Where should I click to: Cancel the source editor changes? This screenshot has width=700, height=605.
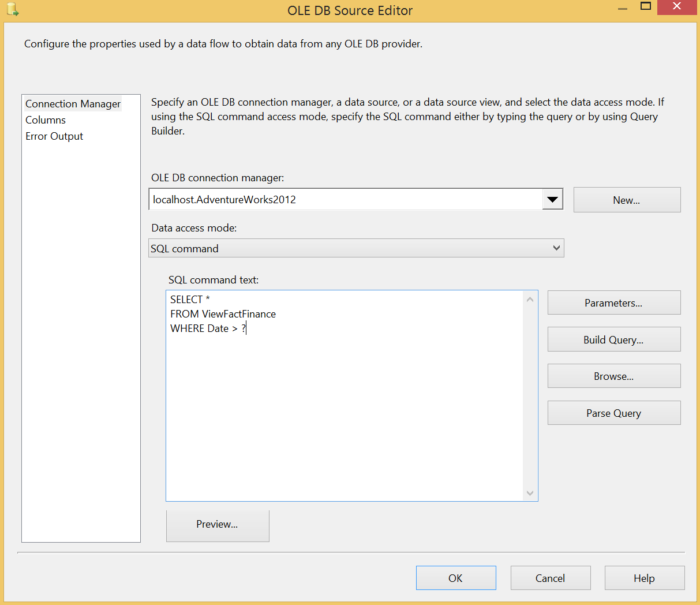point(550,578)
